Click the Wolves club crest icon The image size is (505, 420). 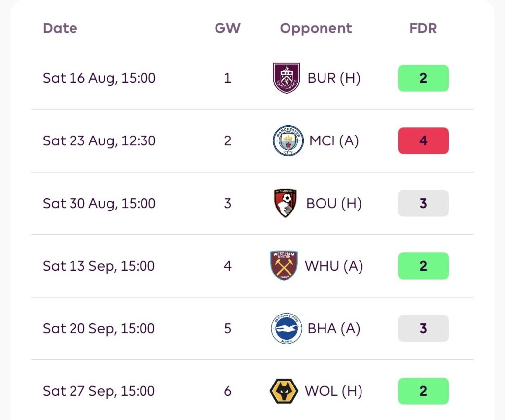(x=284, y=391)
